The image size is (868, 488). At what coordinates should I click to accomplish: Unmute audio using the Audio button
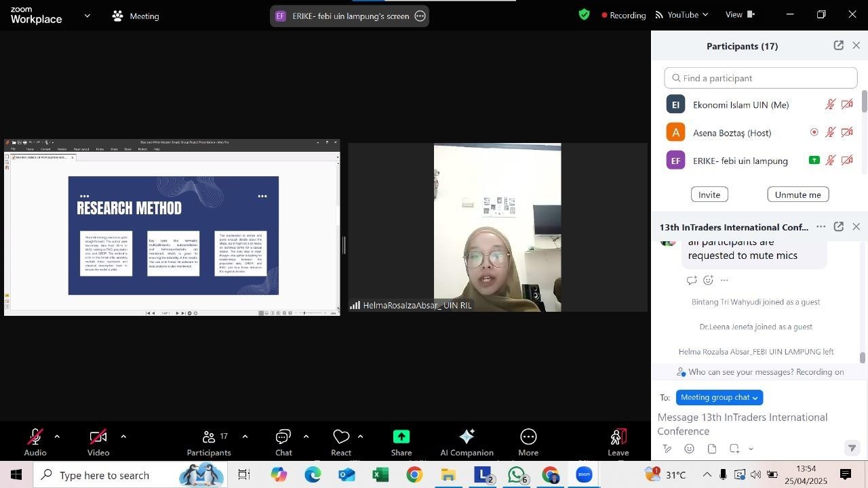tap(35, 443)
